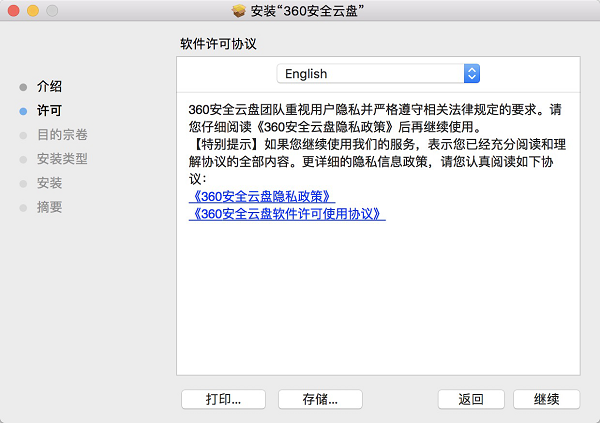
Task: Open the English language dropdown
Action: (x=378, y=73)
